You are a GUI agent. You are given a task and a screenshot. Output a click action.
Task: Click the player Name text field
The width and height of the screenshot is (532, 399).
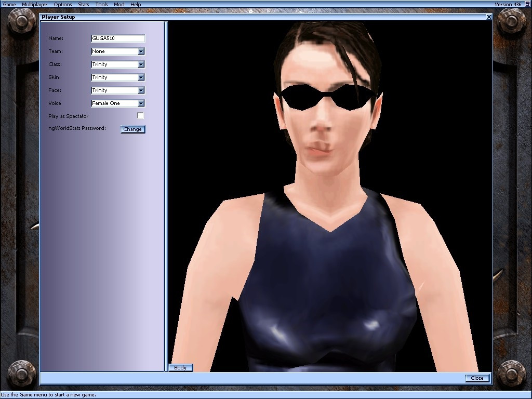[118, 38]
